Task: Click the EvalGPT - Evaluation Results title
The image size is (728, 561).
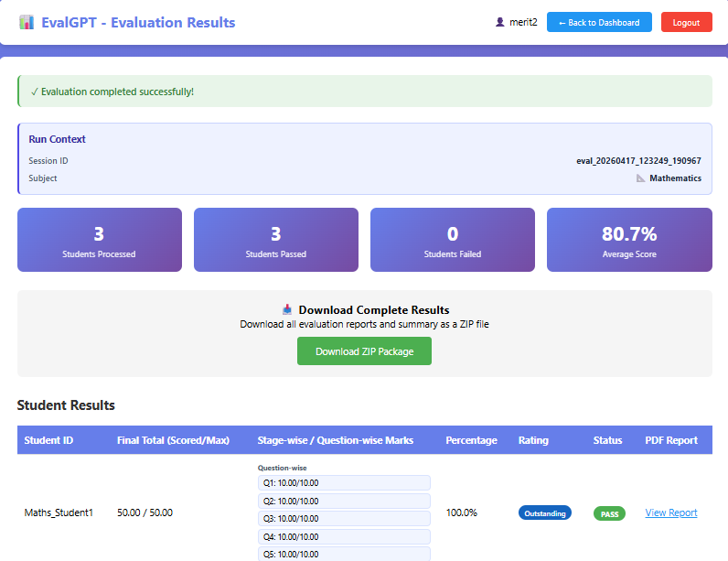Action: (x=138, y=22)
